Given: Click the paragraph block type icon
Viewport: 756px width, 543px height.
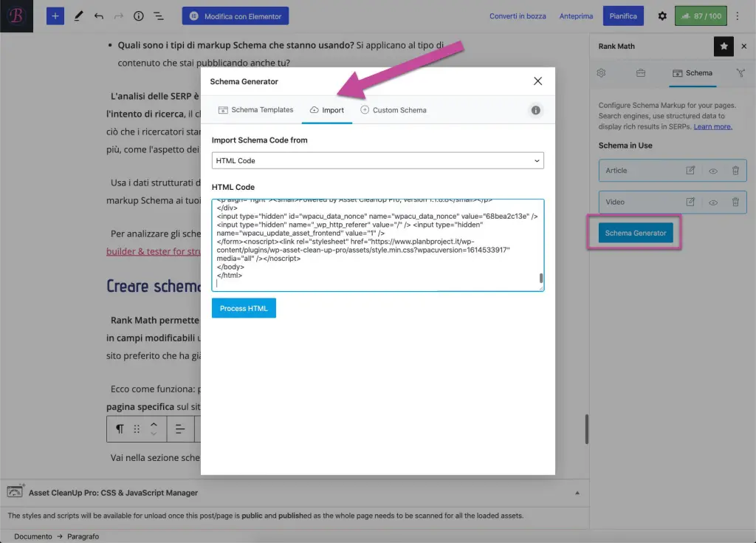Looking at the screenshot, I should [120, 429].
